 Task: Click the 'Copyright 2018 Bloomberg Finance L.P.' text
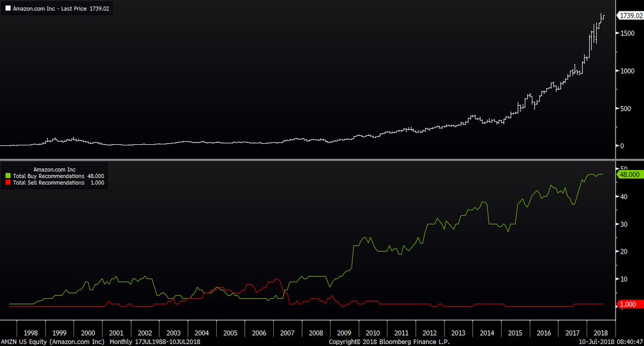pos(389,342)
